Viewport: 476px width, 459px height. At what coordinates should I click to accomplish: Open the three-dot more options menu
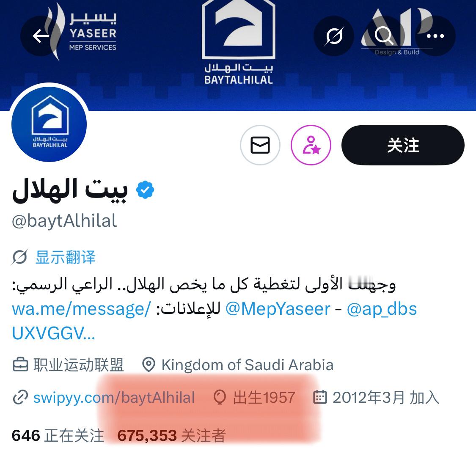(435, 36)
